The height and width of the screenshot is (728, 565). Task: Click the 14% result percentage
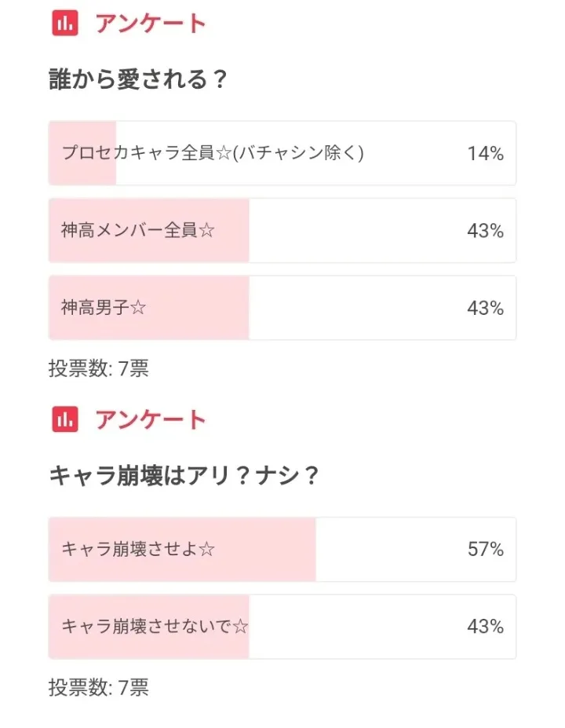pyautogui.click(x=485, y=153)
